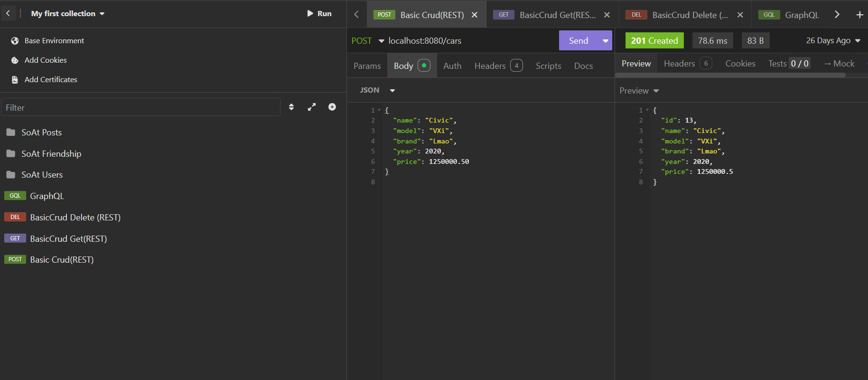The width and height of the screenshot is (868, 380).
Task: Send the POST request
Action: point(579,41)
